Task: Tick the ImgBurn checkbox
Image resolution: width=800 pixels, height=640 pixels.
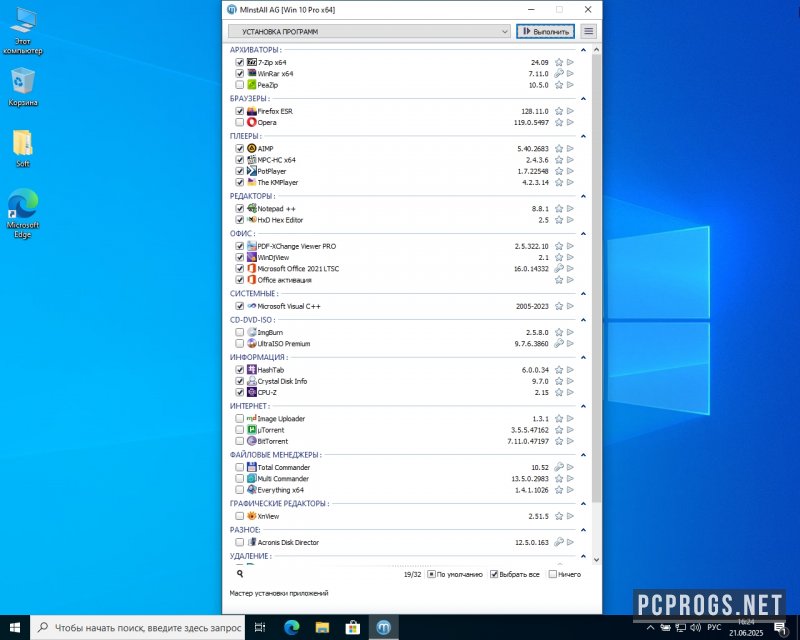Action: pyautogui.click(x=239, y=332)
